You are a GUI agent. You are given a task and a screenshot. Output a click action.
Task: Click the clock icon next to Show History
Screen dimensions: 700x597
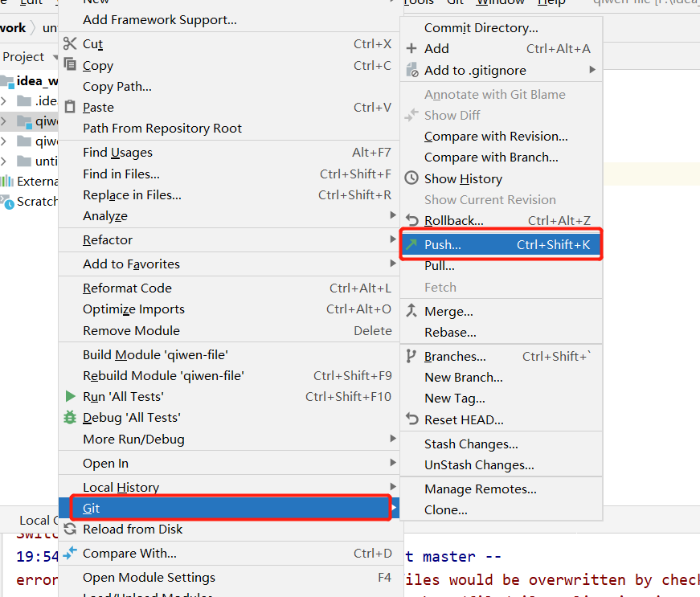click(x=411, y=178)
